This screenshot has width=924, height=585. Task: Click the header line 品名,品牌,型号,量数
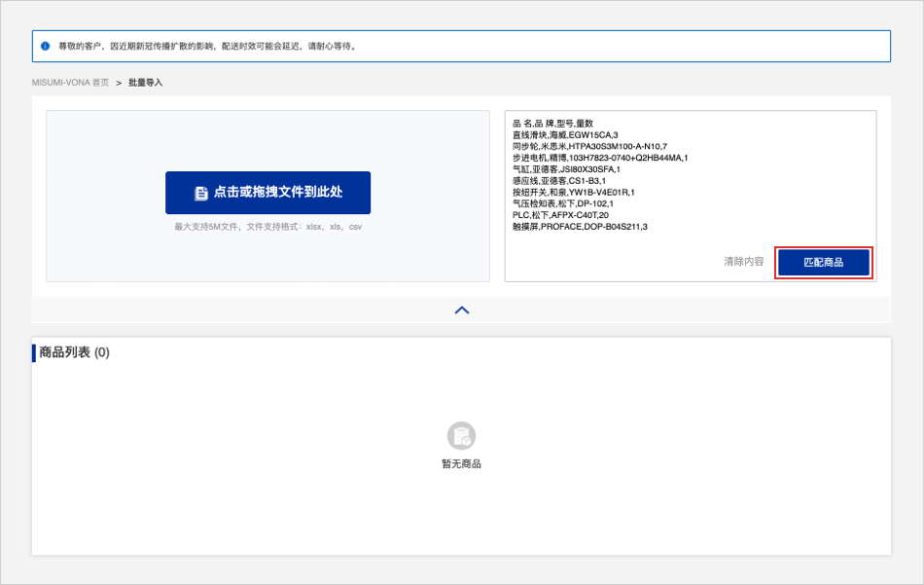pos(552,124)
